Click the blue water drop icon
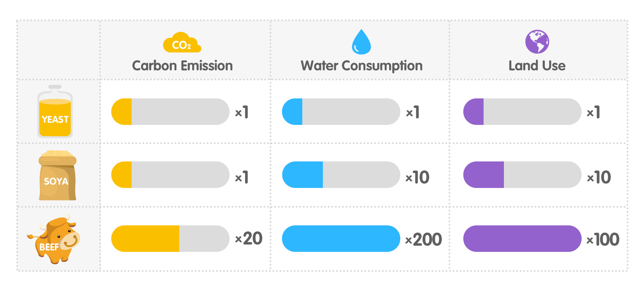 pos(361,42)
